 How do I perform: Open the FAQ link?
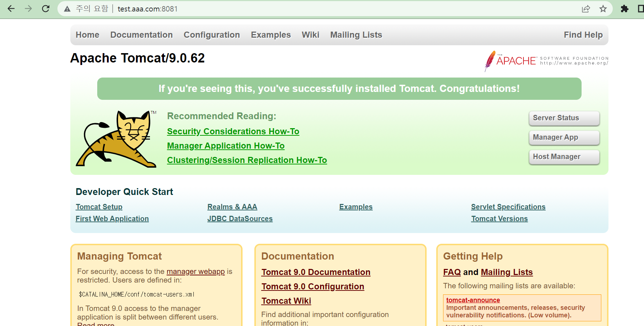tap(452, 272)
